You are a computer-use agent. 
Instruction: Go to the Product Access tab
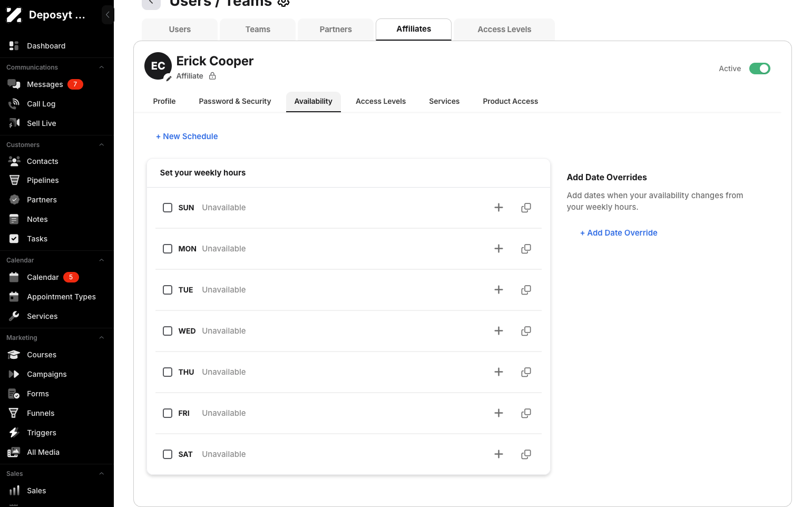pos(511,101)
